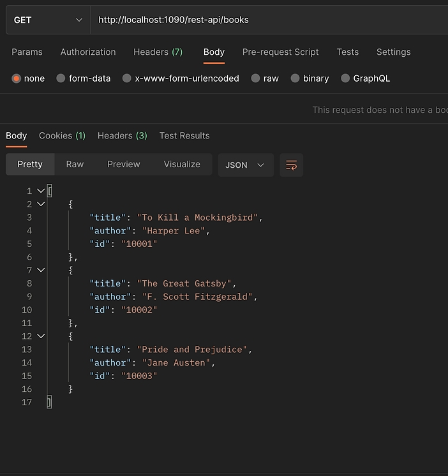Click the Visualize view button

[x=182, y=165]
